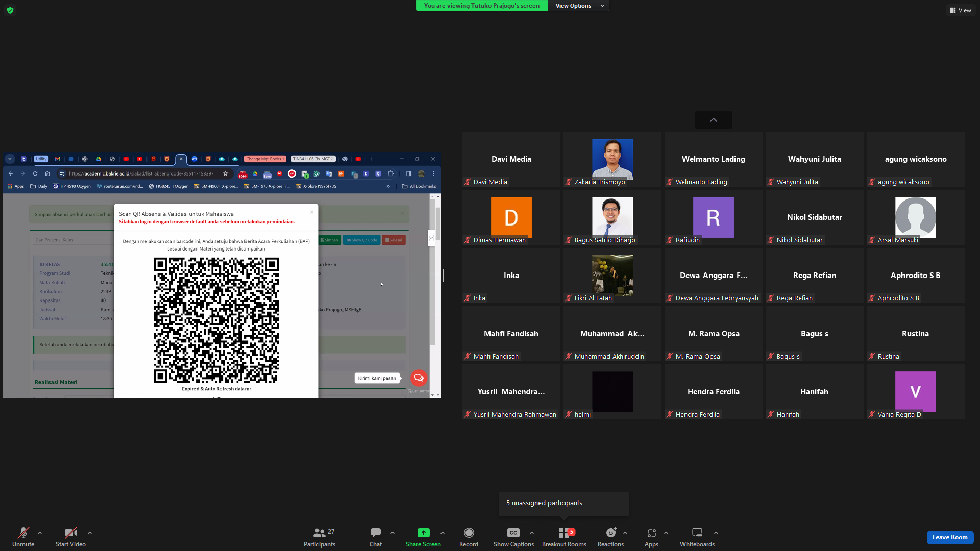Show more bookmarks with the double chevron

point(388,186)
